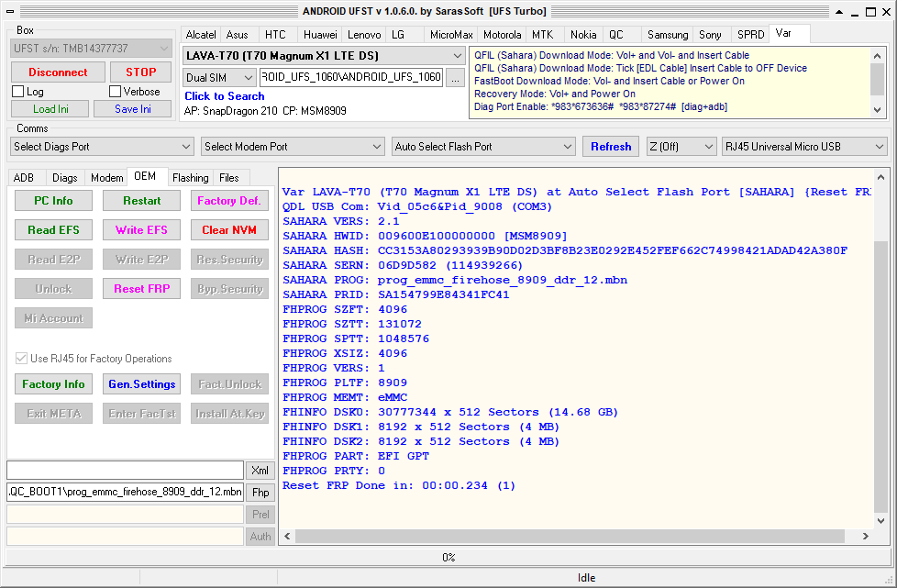Click the Disconnect button
Image resolution: width=897 pixels, height=588 pixels.
pyautogui.click(x=58, y=72)
